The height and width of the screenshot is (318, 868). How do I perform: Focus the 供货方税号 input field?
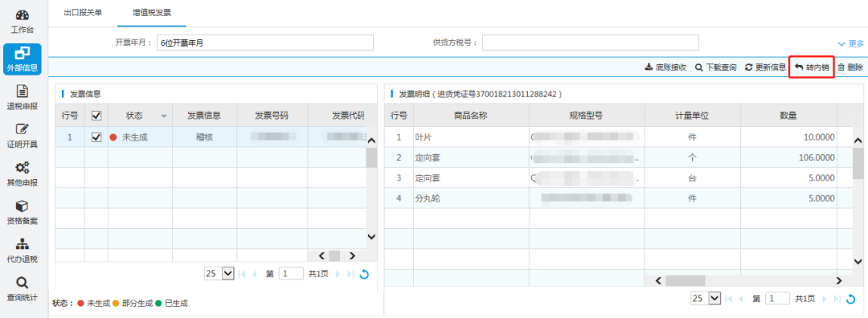point(590,43)
